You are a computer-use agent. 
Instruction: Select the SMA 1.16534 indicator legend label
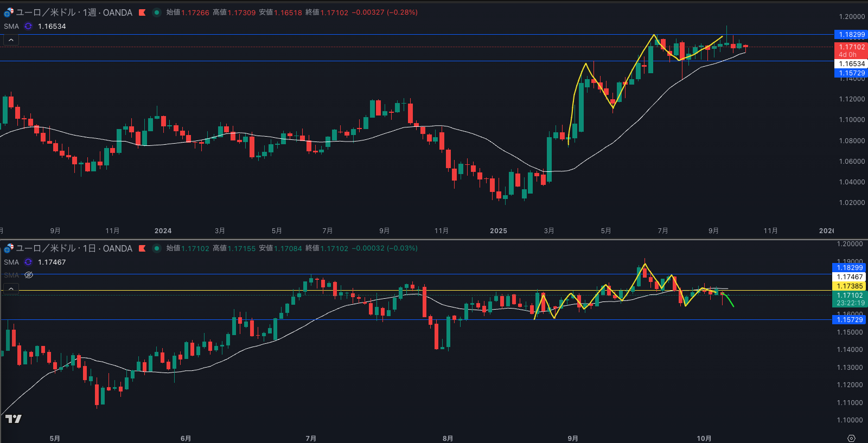point(11,26)
